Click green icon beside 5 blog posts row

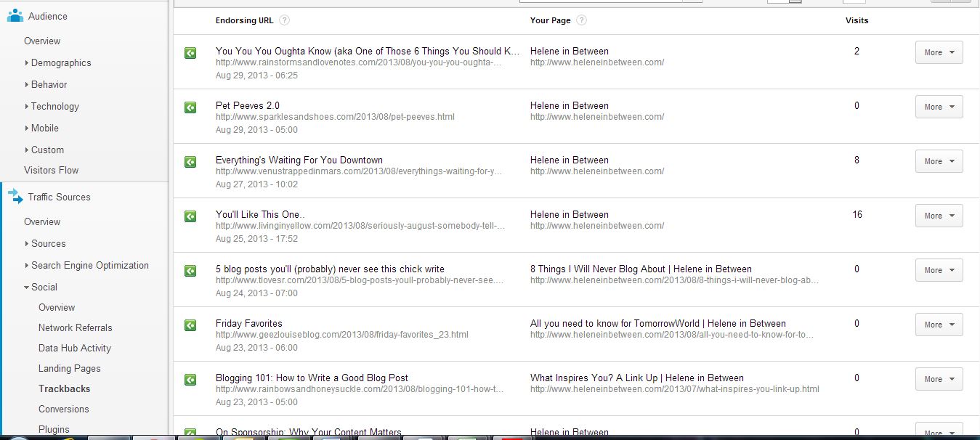[190, 271]
